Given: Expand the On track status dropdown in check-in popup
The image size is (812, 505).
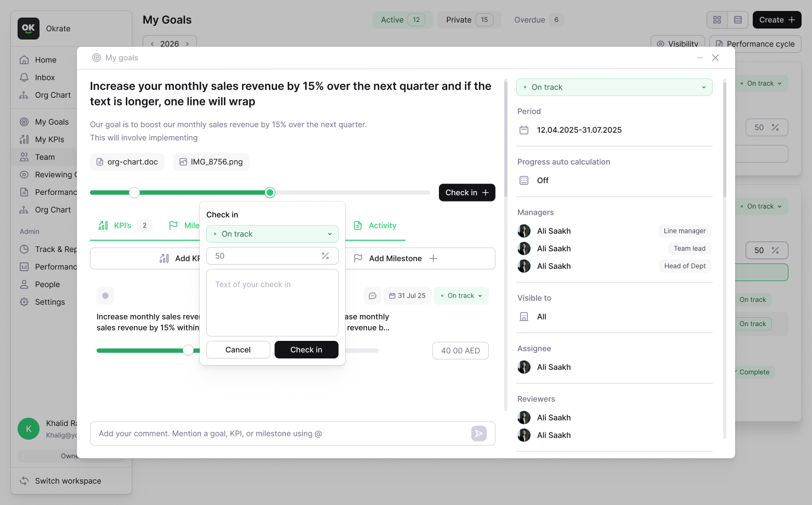Looking at the screenshot, I should click(x=272, y=234).
